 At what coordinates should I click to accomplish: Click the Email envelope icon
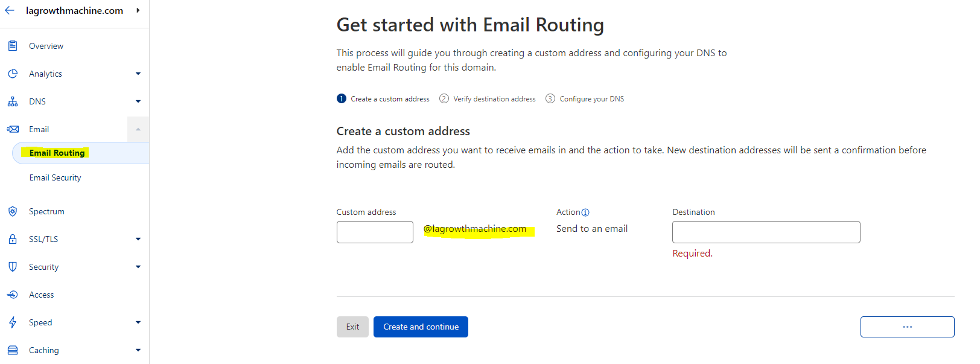point(13,129)
